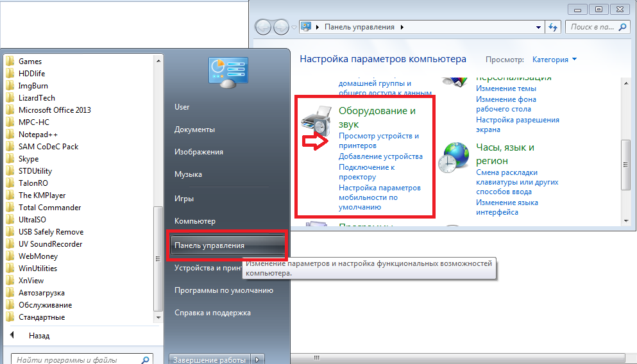This screenshot has width=637, height=364.
Task: Click the Hardware and Sound printer icon
Action: tap(316, 120)
